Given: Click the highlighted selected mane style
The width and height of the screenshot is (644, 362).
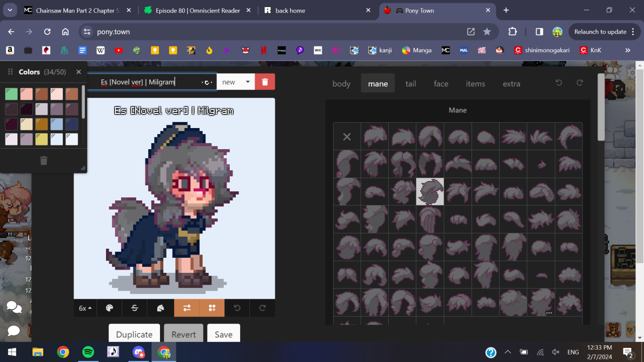Looking at the screenshot, I should 430,192.
